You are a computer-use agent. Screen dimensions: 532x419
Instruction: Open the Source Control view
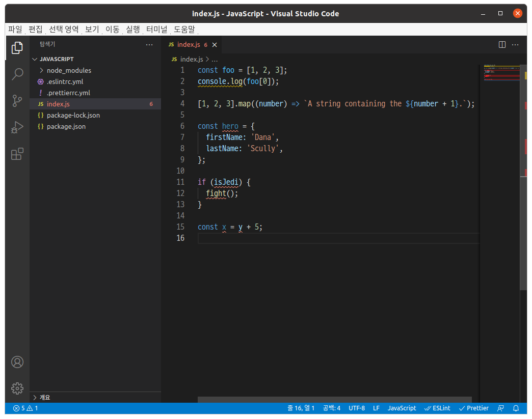[x=17, y=101]
